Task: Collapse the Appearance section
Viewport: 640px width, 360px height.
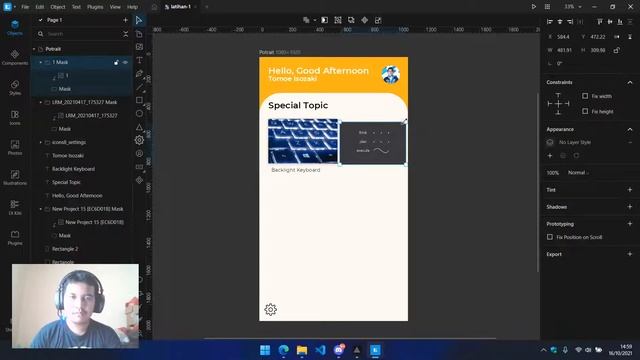Action: [630, 129]
